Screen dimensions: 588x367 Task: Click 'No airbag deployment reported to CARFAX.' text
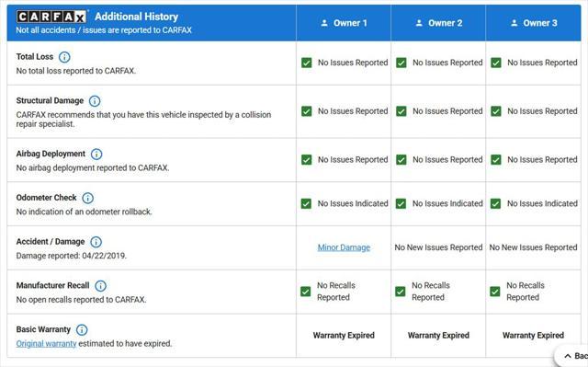(93, 167)
